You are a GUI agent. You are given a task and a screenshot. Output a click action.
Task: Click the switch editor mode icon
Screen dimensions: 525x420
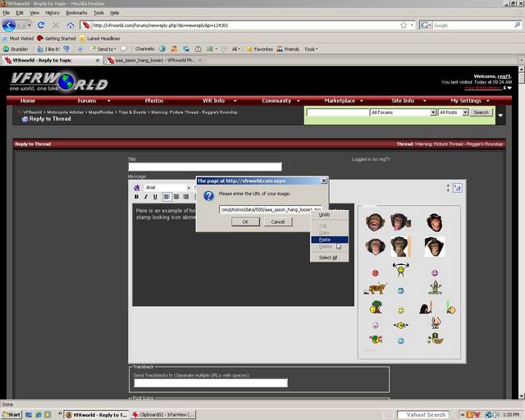click(457, 188)
